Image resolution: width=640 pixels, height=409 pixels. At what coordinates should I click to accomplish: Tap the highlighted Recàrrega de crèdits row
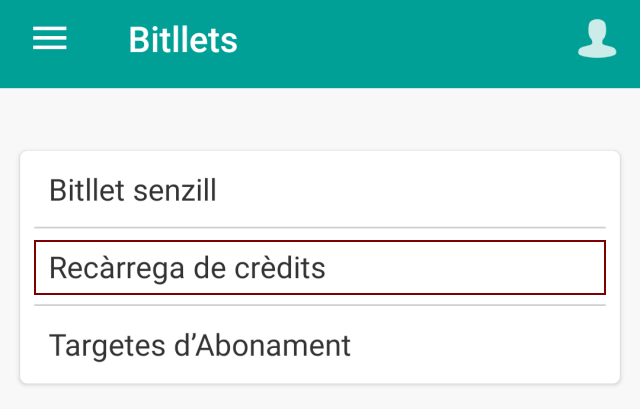point(319,268)
